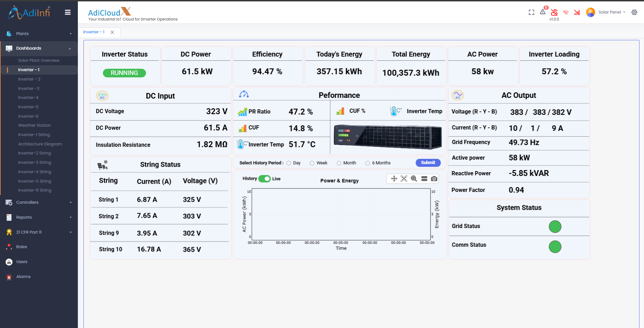Select the Day history period
The width and height of the screenshot is (644, 328).
point(289,163)
